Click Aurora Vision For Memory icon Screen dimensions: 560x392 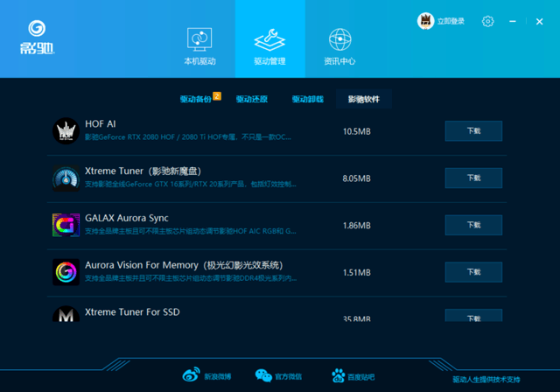[x=66, y=272]
